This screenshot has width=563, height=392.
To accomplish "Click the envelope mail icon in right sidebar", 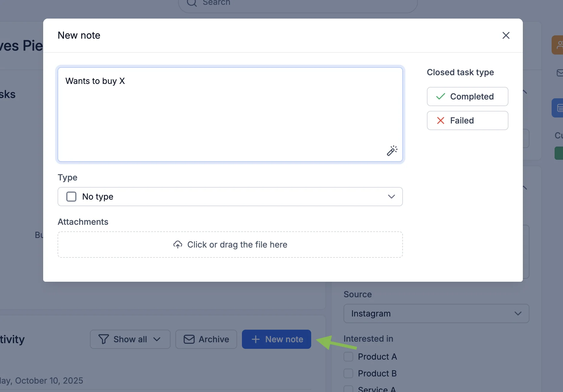I will (x=559, y=73).
